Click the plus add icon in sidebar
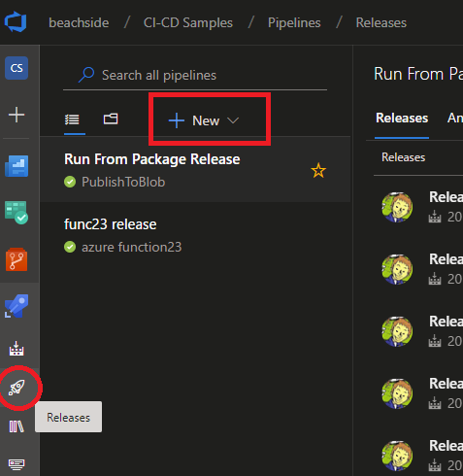Screen dimensions: 463x476 click(17, 115)
